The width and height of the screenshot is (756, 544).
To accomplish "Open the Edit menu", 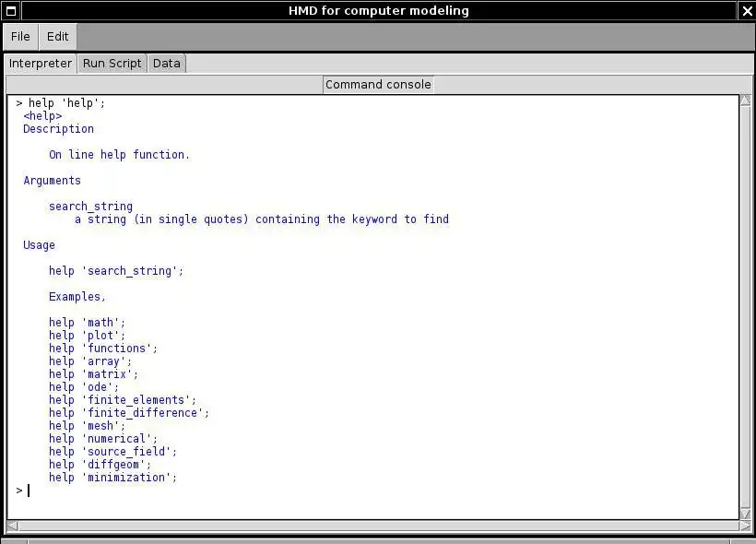I will click(57, 37).
